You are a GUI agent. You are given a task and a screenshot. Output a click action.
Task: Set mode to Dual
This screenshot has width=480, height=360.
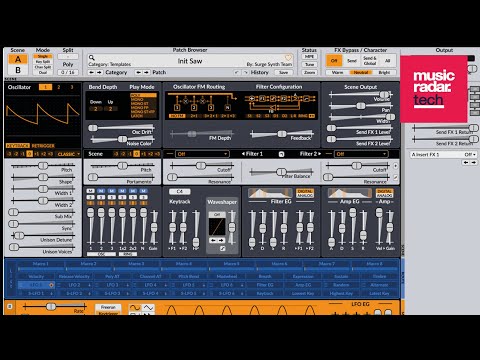tap(43, 72)
